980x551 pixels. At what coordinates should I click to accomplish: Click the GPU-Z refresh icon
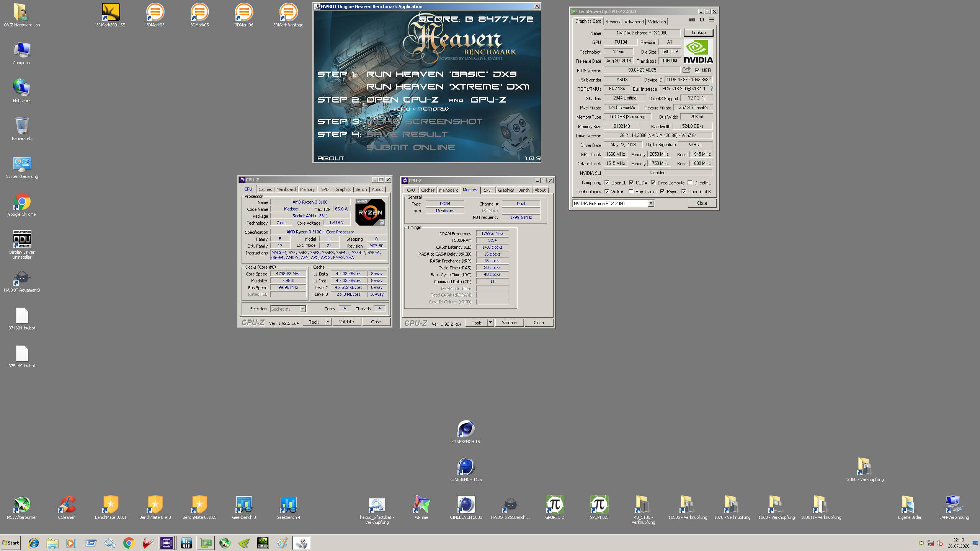702,20
